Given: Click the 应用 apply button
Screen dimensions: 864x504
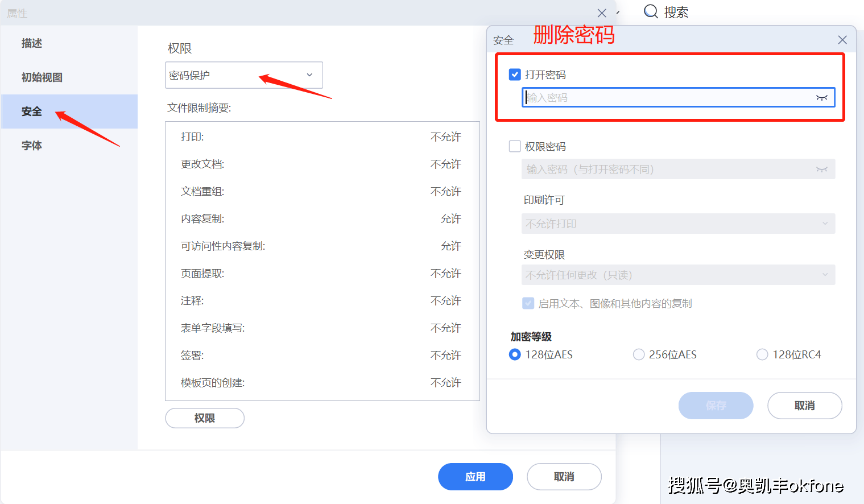Looking at the screenshot, I should click(x=476, y=477).
